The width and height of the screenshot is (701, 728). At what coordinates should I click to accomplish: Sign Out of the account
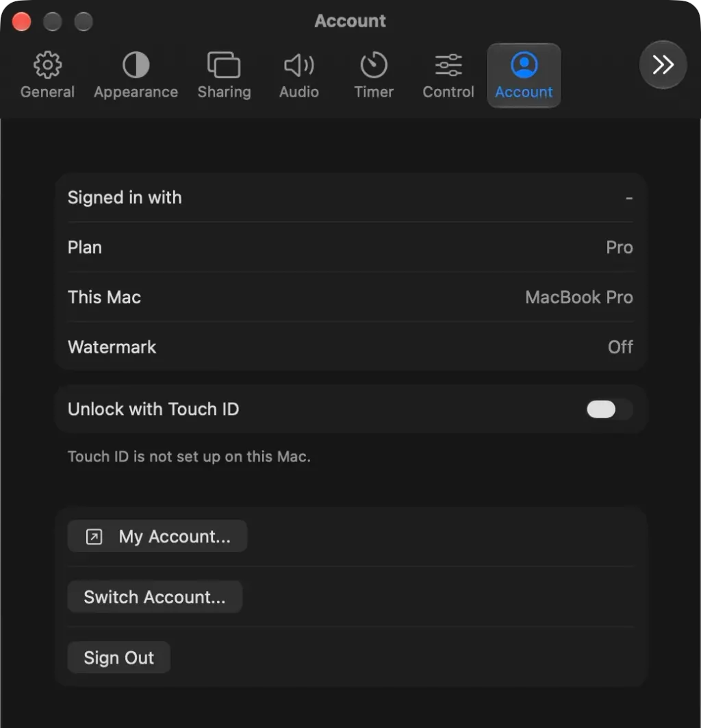pyautogui.click(x=119, y=657)
